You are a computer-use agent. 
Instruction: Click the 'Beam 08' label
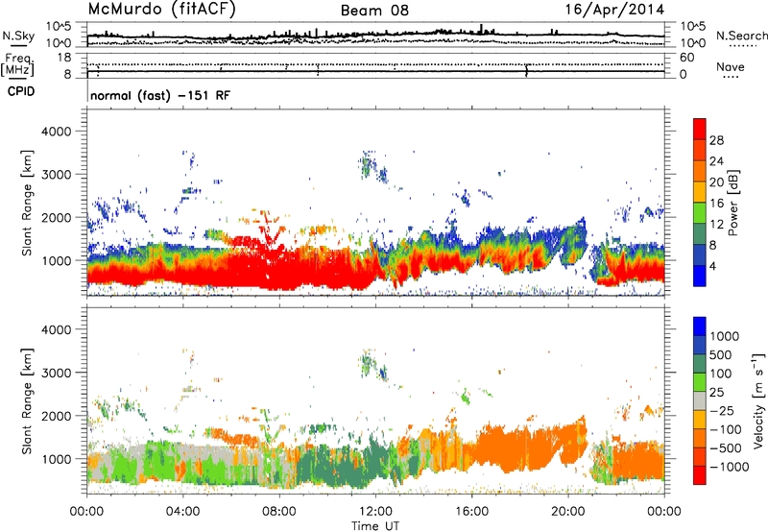[x=374, y=11]
